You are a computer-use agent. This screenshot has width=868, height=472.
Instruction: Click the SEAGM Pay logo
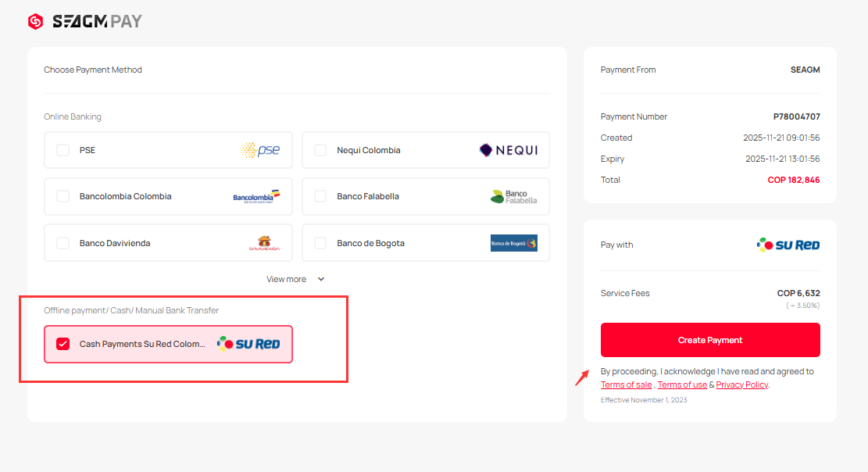pyautogui.click(x=84, y=21)
